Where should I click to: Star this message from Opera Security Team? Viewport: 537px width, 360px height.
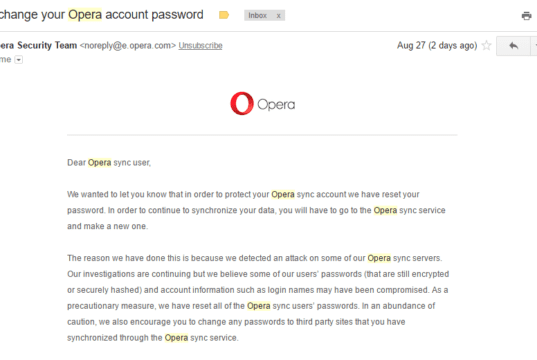[x=486, y=46]
